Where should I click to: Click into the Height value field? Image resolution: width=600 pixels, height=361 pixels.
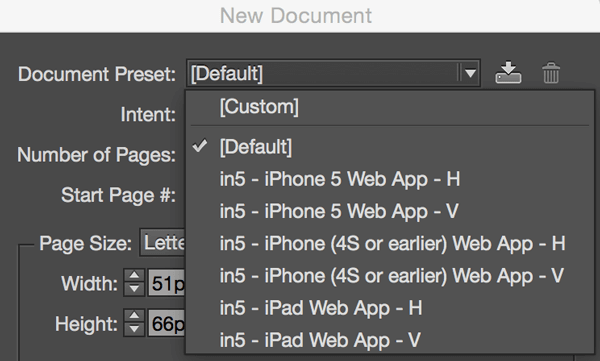[x=167, y=323]
